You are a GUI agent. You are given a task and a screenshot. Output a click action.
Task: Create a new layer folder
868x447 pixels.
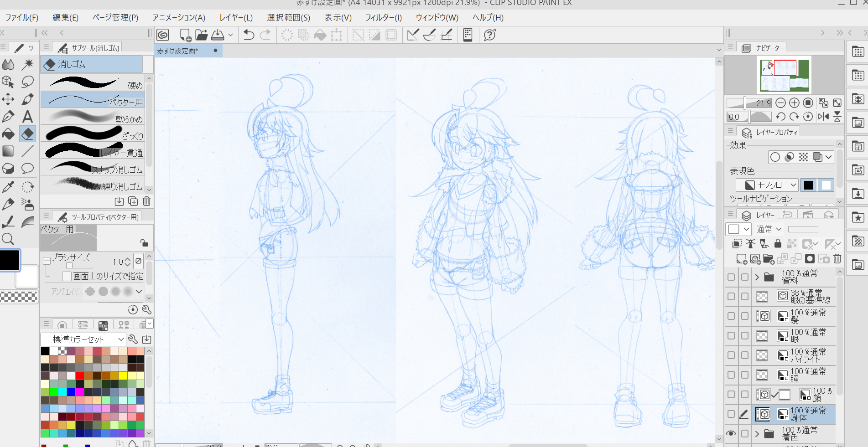(769, 259)
